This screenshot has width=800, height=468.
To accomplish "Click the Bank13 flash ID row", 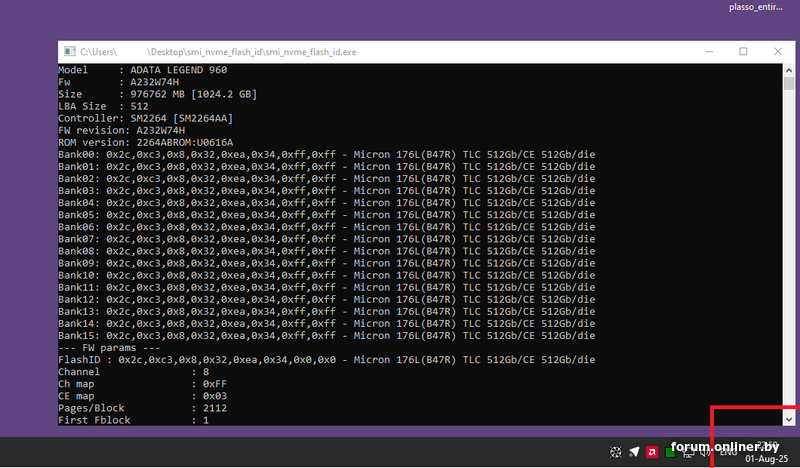I will pyautogui.click(x=327, y=312).
